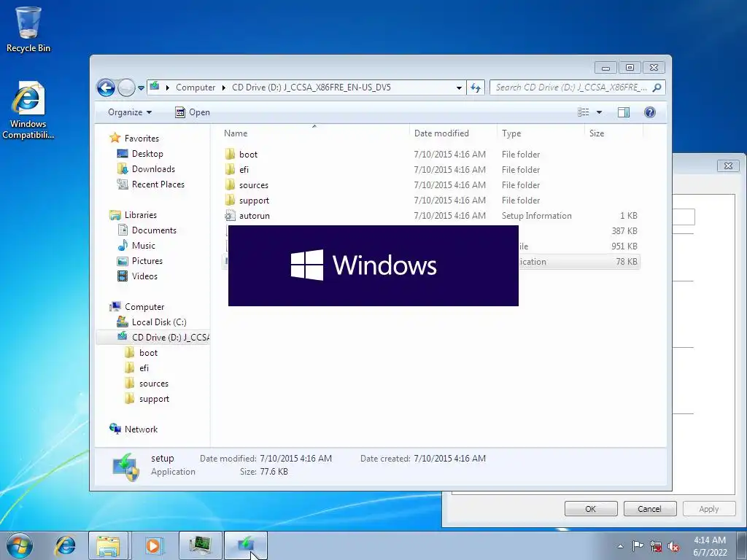Open the Organize menu
The width and height of the screenshot is (747, 560).
130,112
